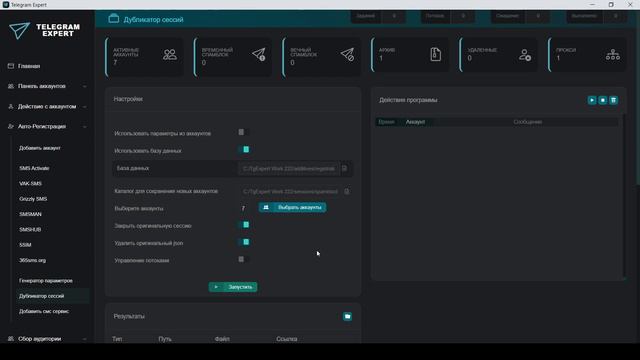Click the Выбрать аккаунты button
This screenshot has width=640, height=360.
tap(292, 207)
